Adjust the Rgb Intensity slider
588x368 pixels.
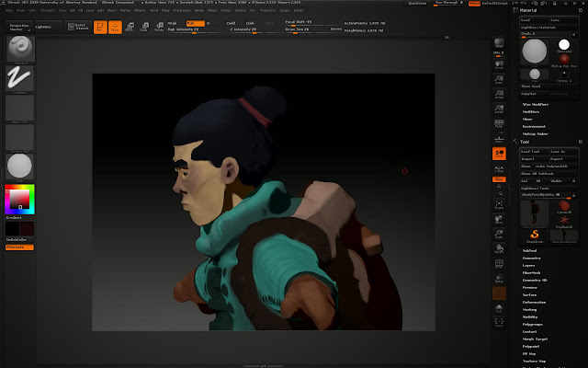tap(186, 29)
